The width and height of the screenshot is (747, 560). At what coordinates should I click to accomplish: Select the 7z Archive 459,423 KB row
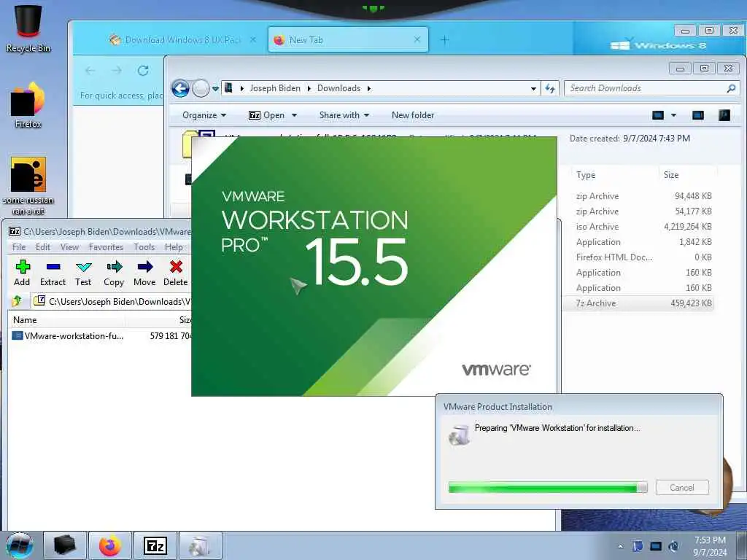[638, 303]
